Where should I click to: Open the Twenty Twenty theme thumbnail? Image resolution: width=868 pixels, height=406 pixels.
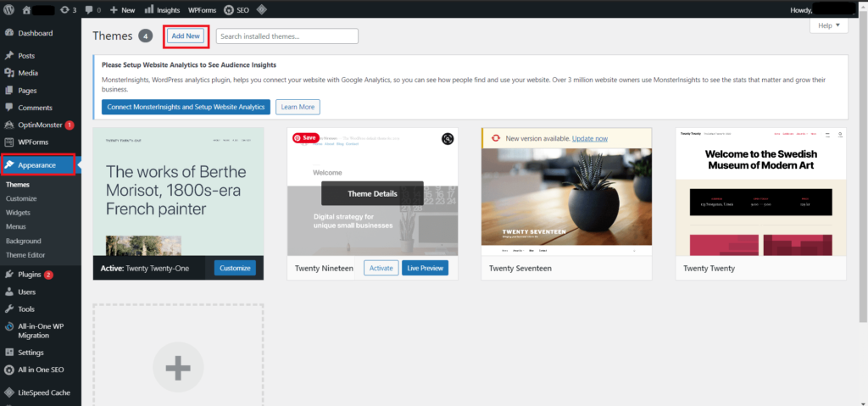[761, 192]
